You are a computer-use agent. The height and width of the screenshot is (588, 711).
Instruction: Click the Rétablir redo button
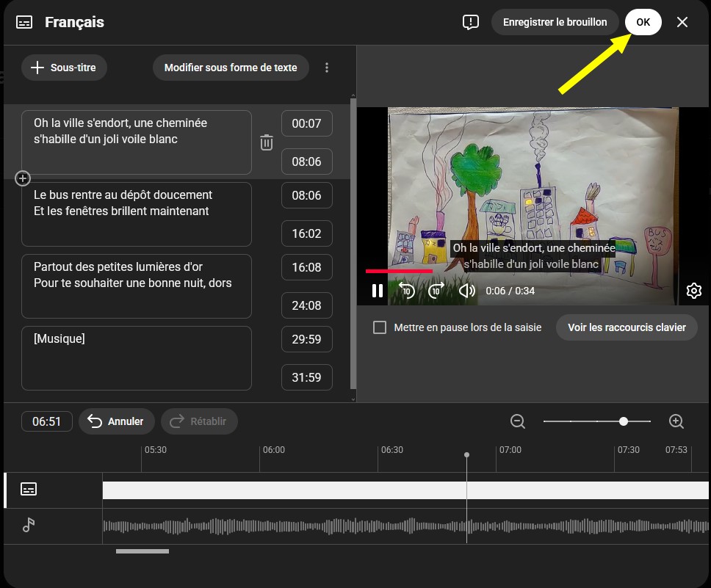point(199,421)
